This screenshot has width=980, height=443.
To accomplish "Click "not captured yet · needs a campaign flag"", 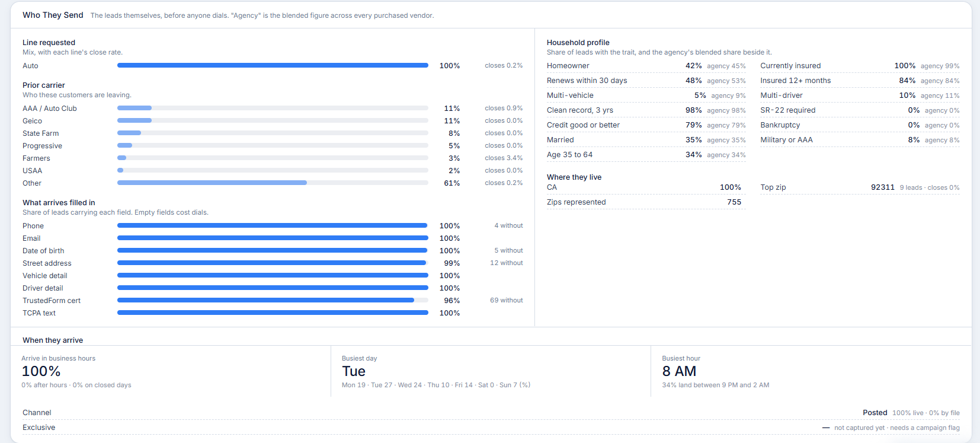I will pos(897,428).
